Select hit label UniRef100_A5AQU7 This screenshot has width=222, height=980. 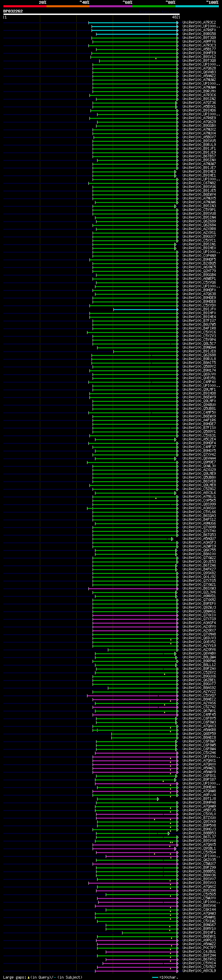[x=199, y=539]
